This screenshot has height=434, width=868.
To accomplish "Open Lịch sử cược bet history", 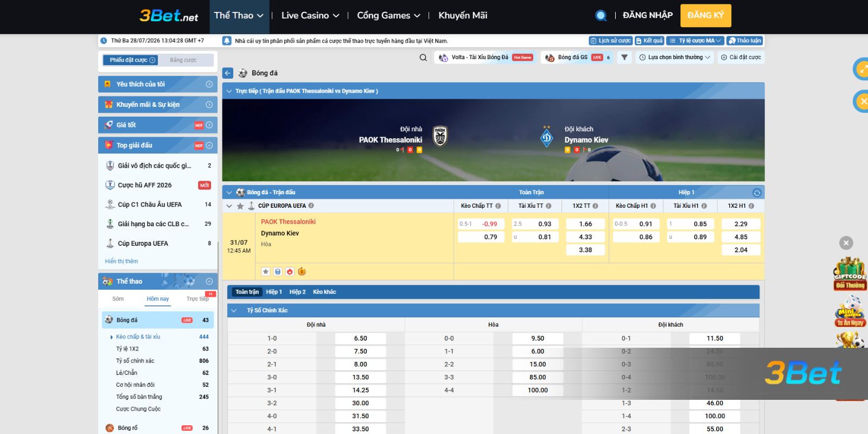I will pos(611,41).
